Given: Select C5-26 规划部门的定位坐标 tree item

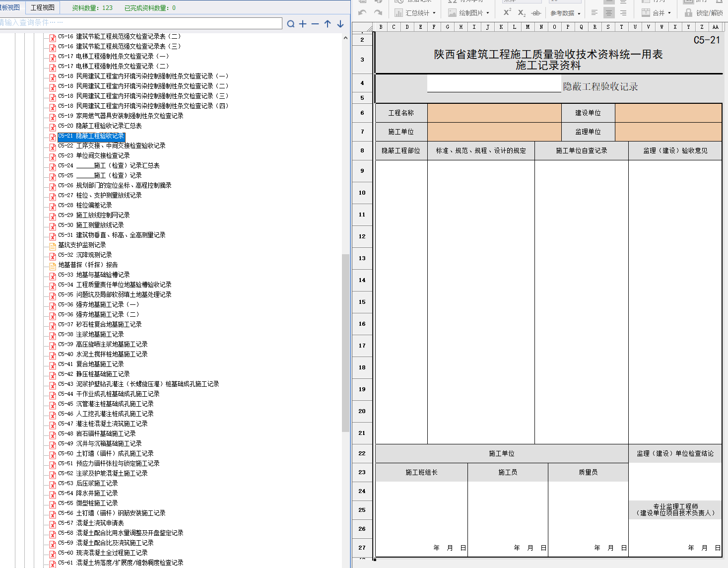Looking at the screenshot, I should click(x=115, y=186).
